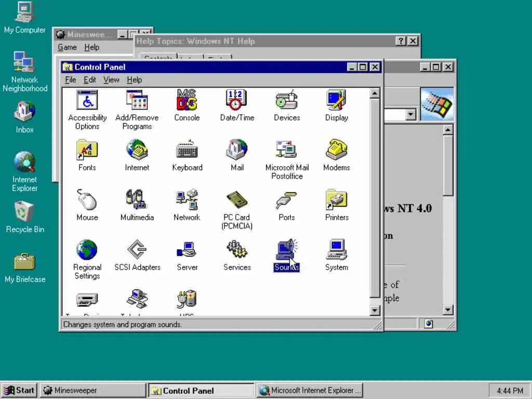Click the clock in the system tray
Image resolution: width=532 pixels, height=399 pixels.
point(510,391)
